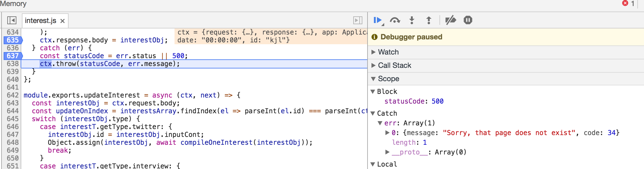Hide the debugger sidebar pane
The image size is (644, 169).
[x=358, y=20]
